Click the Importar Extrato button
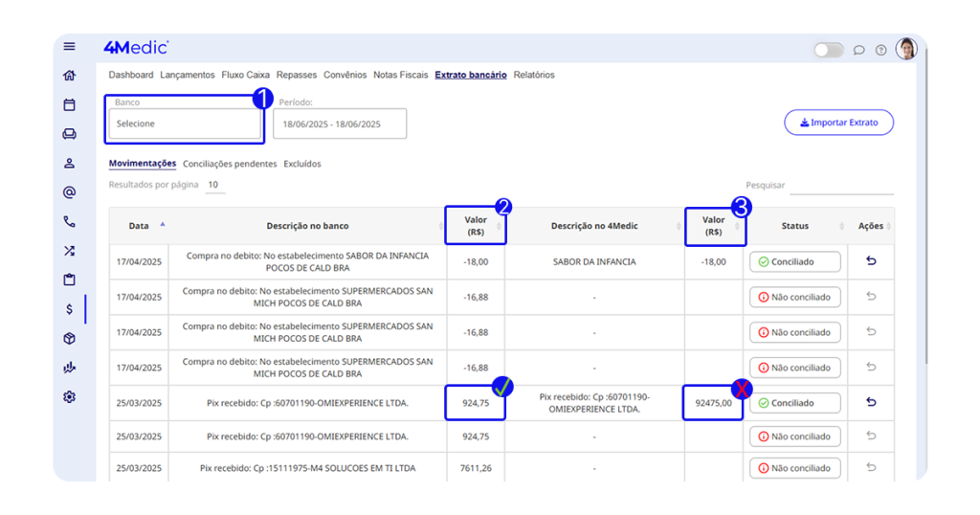980x515 pixels. pyautogui.click(x=838, y=123)
